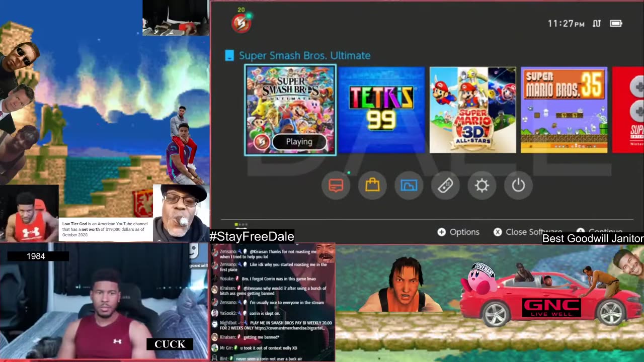This screenshot has width=644, height=362.
Task: Click the battery indicator icon
Action: (x=616, y=24)
